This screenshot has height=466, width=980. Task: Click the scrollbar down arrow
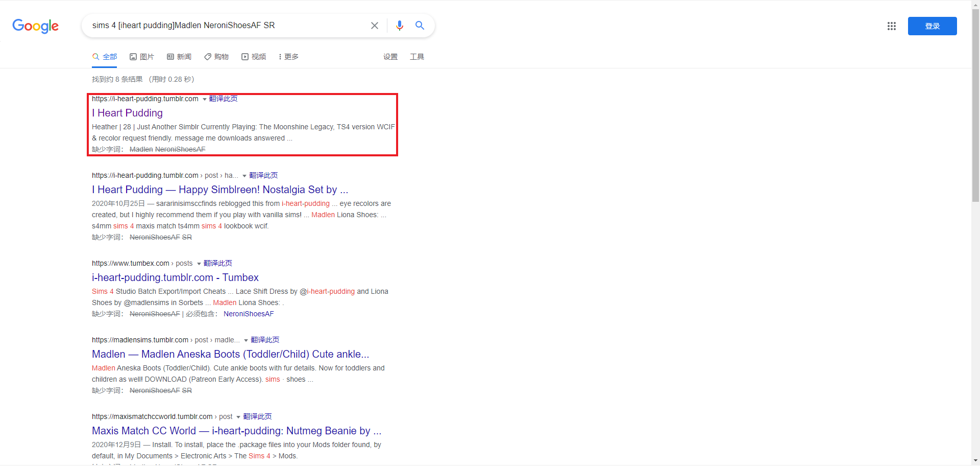(x=975, y=461)
